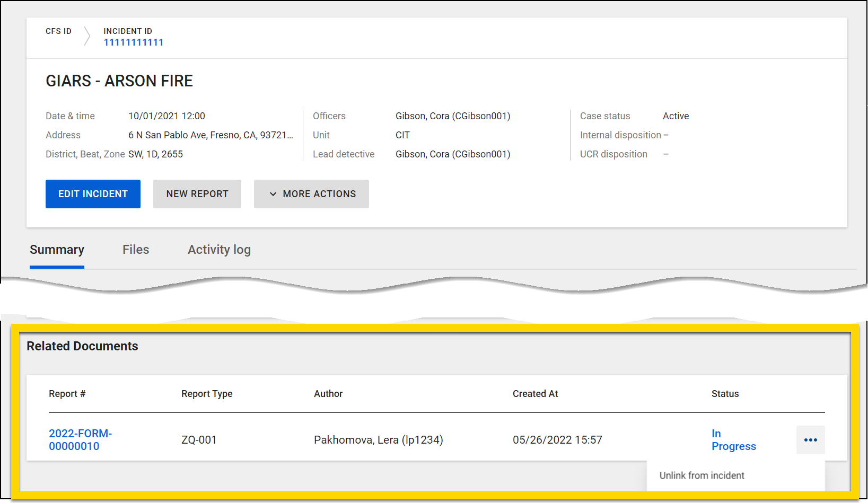Click the CFS ID breadcrumb label
The image size is (868, 503).
[58, 31]
